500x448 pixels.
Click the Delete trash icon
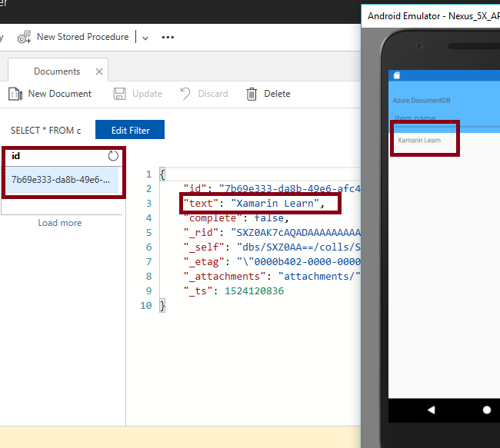pos(252,94)
